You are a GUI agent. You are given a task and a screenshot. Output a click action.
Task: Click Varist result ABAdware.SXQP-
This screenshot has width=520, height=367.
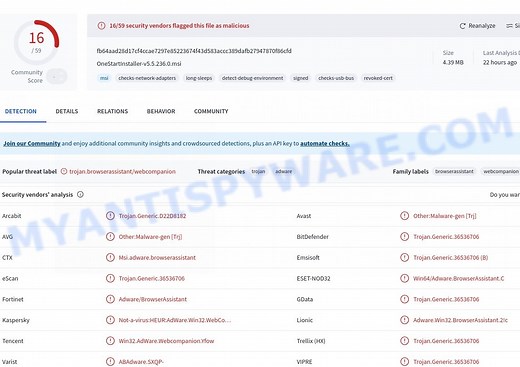[x=141, y=362]
